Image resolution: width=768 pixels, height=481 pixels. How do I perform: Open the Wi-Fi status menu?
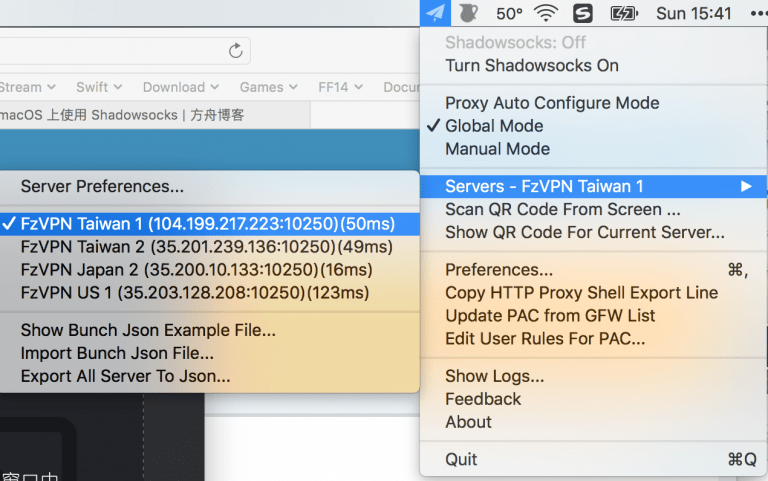pos(546,13)
